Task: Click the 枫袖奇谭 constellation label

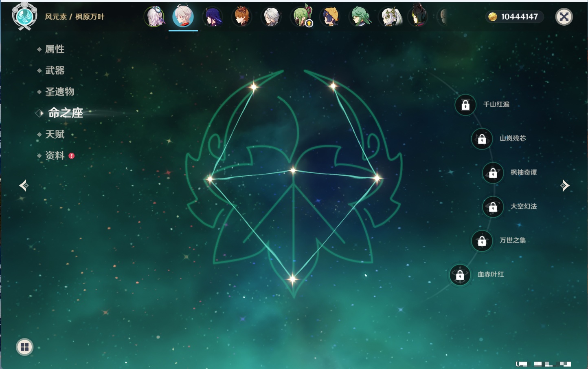Action: click(524, 172)
